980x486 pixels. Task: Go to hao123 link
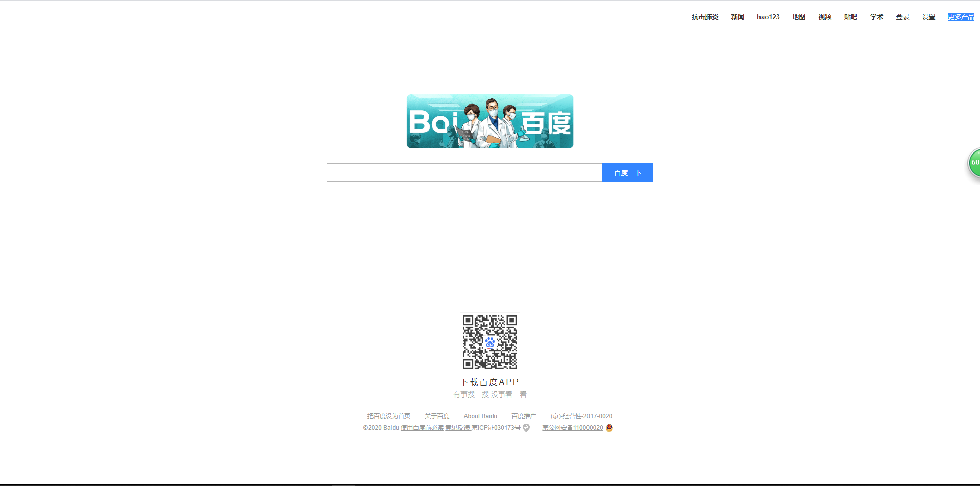pos(768,17)
